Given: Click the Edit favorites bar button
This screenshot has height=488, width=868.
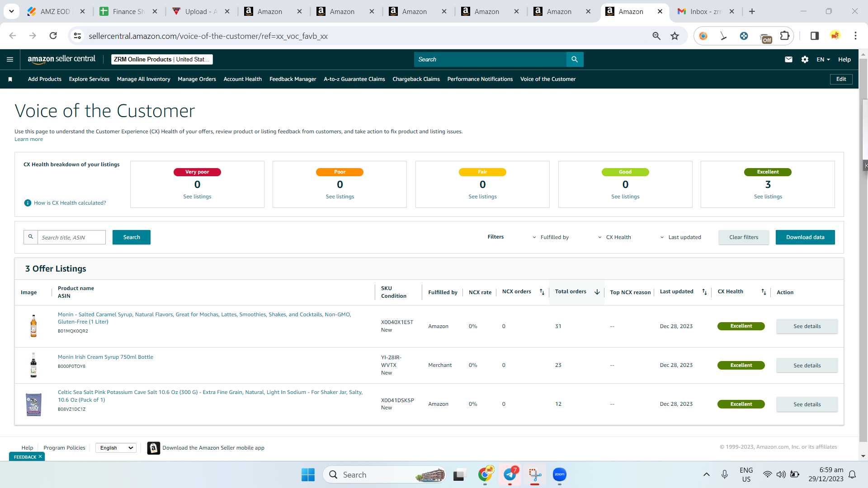Looking at the screenshot, I should (841, 79).
